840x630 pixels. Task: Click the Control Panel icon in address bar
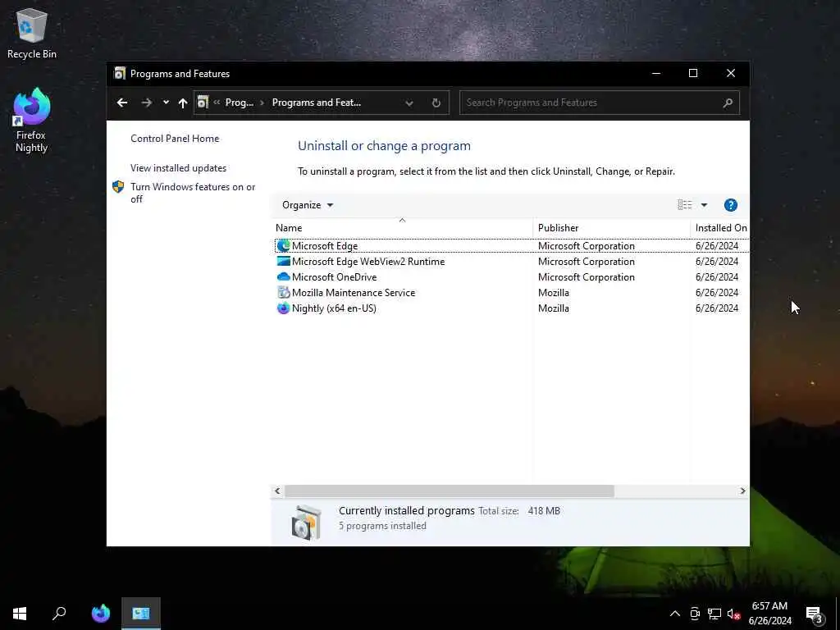[203, 103]
